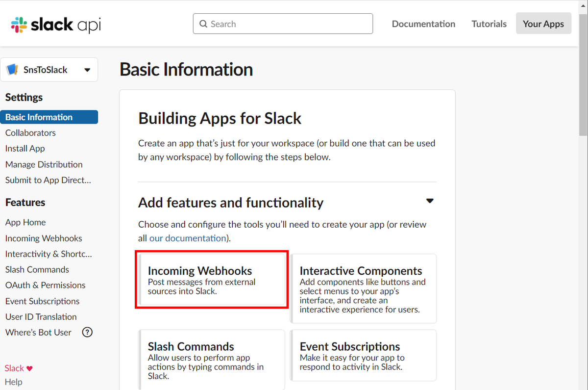Select the Interactive Components feature card
The image size is (588, 390).
pos(363,288)
